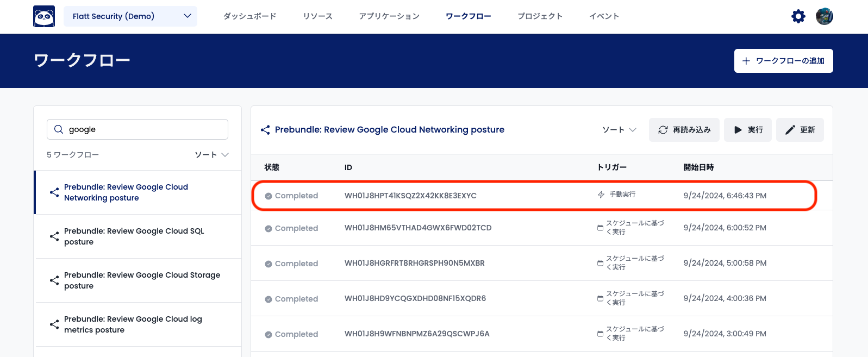The height and width of the screenshot is (357, 868).
Task: Click share icon beside Cloud SQL posture
Action: pos(54,236)
